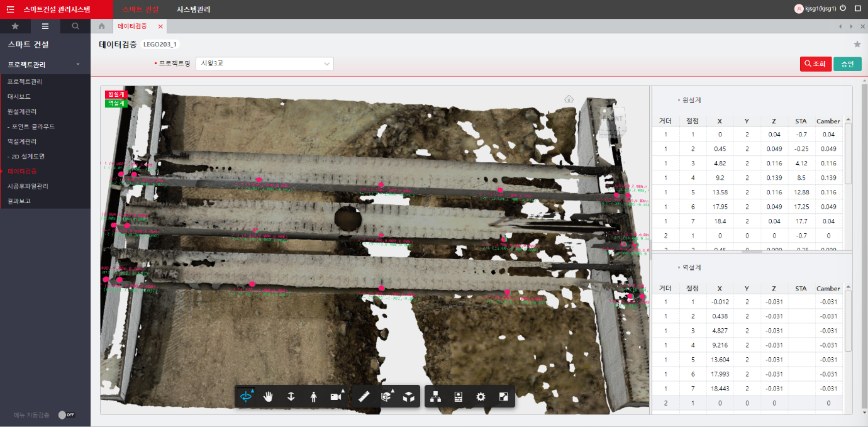The image size is (868, 427).
Task: Select the orbit rotate tool in viewer toolbar
Action: pyautogui.click(x=246, y=396)
